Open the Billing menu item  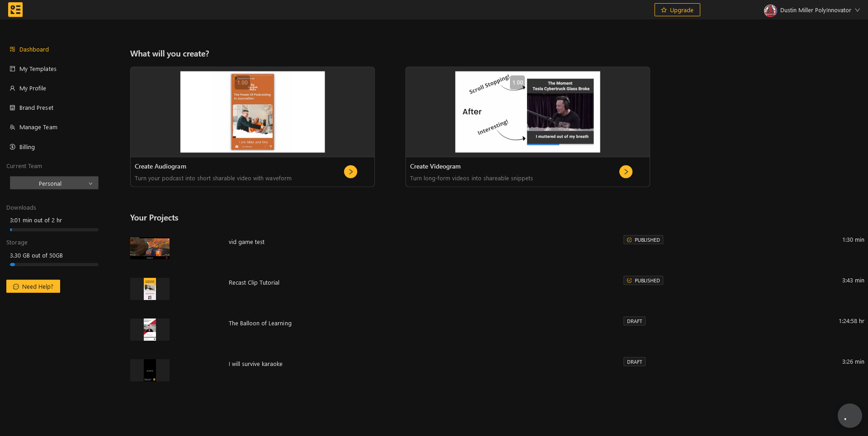click(x=27, y=147)
